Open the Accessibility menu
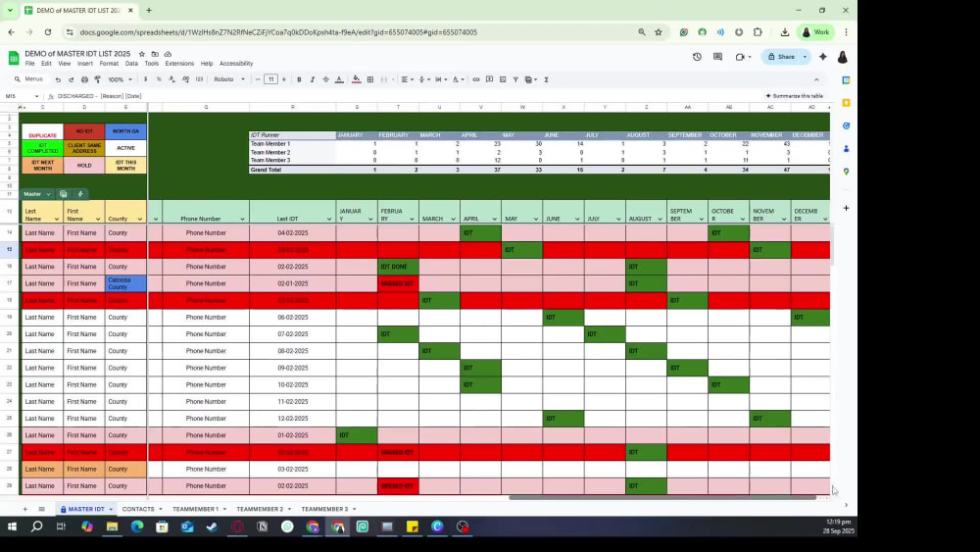 click(x=236, y=64)
